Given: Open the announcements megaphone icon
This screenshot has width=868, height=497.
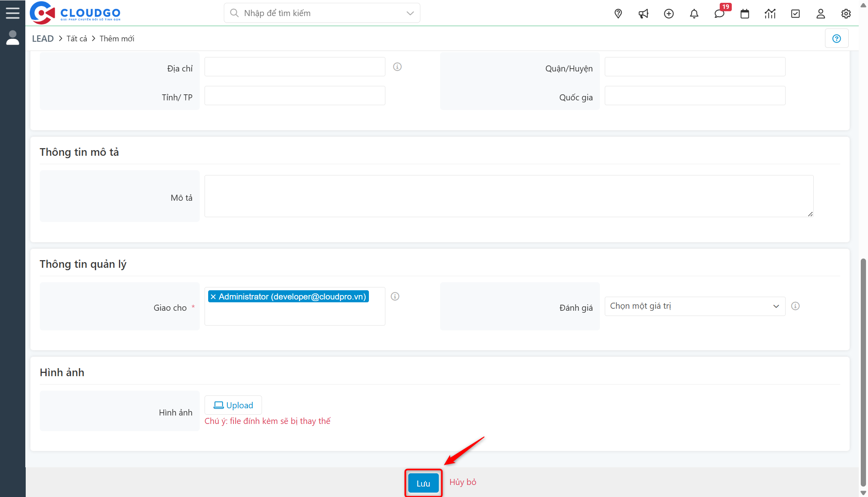Looking at the screenshot, I should click(x=643, y=13).
